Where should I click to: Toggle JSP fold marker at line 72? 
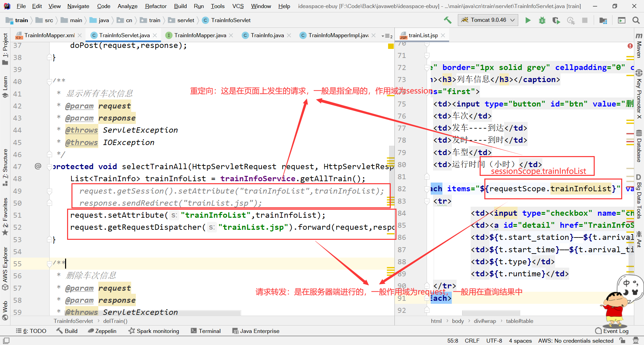coord(427,67)
